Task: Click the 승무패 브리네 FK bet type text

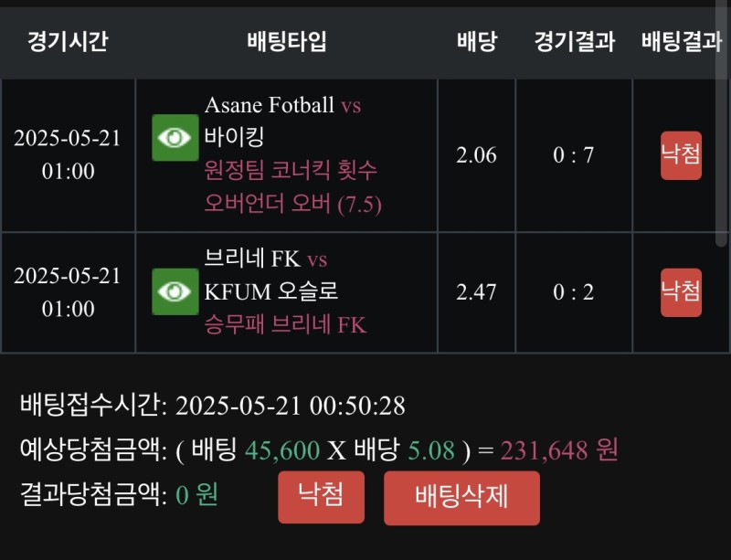Action: point(285,324)
